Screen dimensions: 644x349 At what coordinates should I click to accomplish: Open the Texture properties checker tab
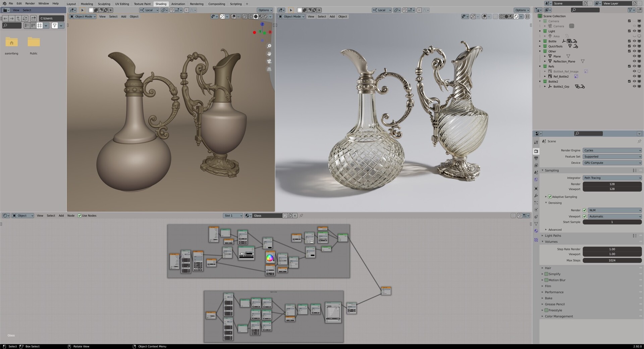[x=536, y=240]
